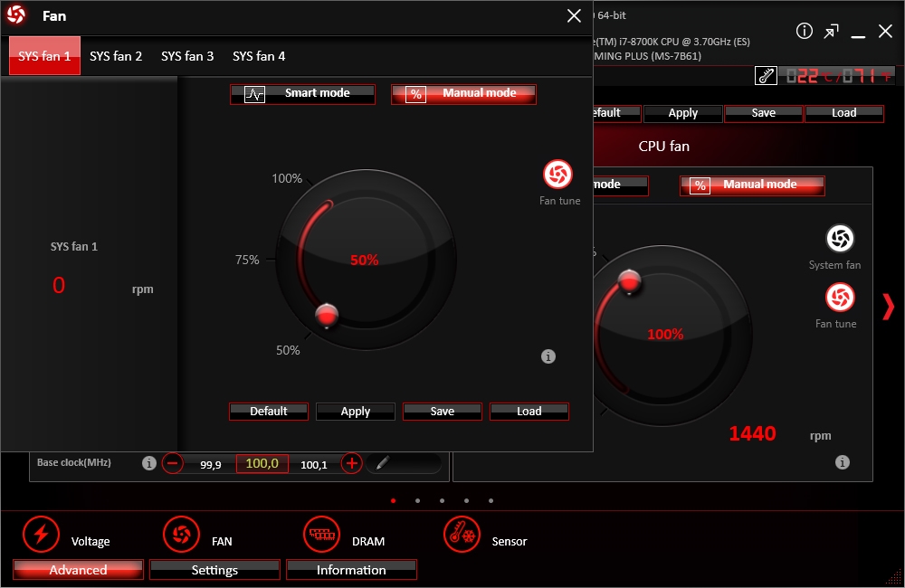Enable Smart mode for SYS fan
Screen dimensions: 905x588
point(302,93)
